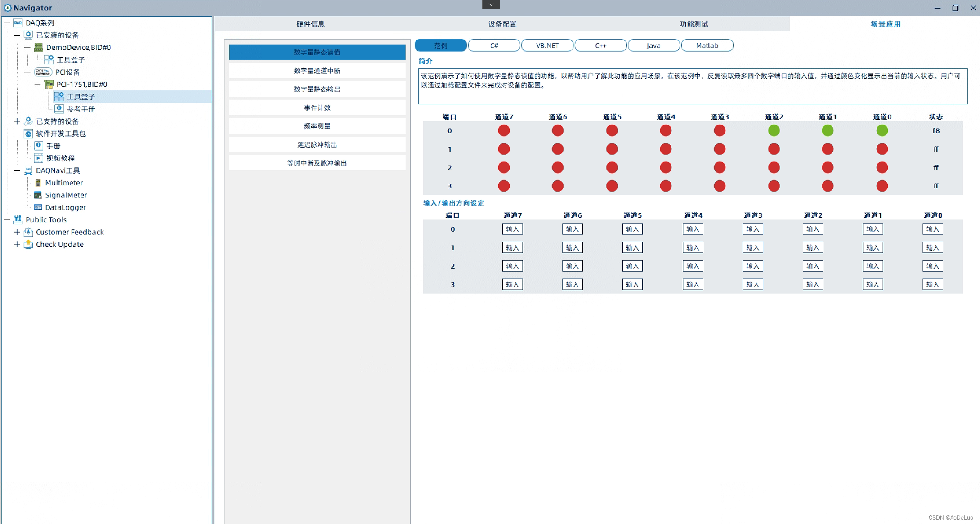
Task: Open the Java code tab
Action: tap(653, 45)
